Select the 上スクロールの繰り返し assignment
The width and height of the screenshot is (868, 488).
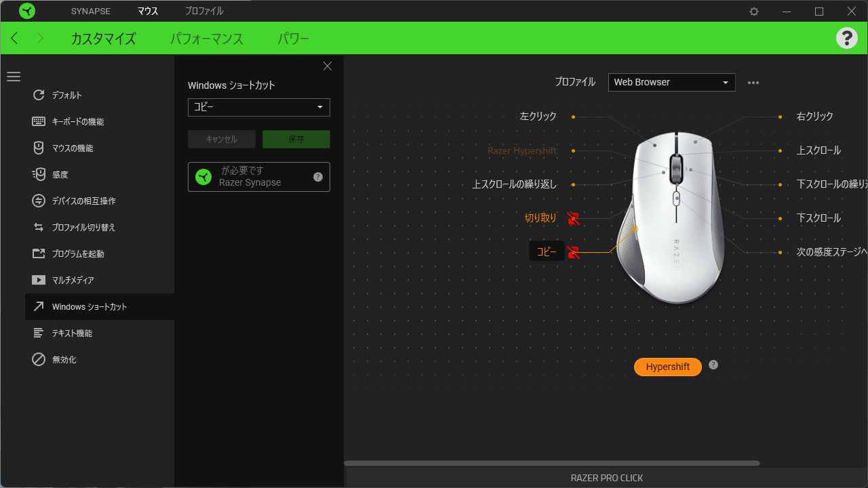(514, 184)
